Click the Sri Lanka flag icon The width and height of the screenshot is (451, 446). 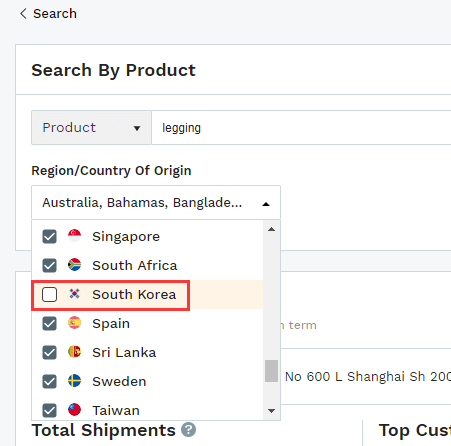coord(74,352)
